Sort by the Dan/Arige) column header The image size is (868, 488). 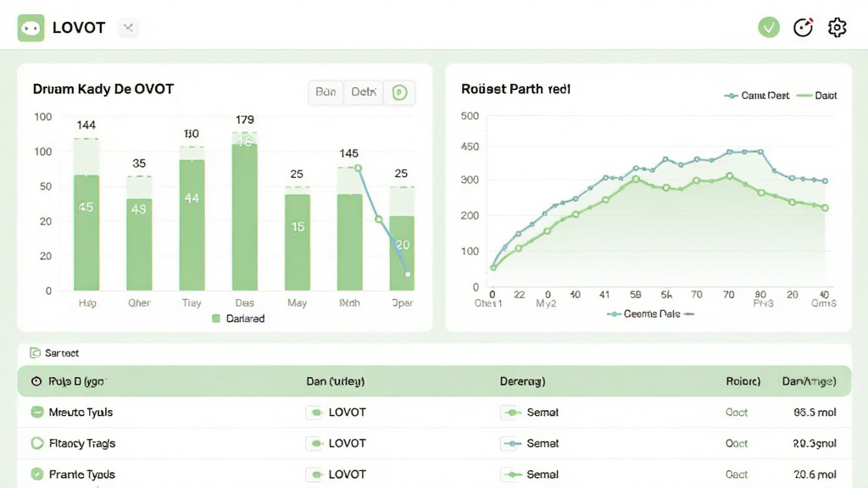click(x=809, y=381)
